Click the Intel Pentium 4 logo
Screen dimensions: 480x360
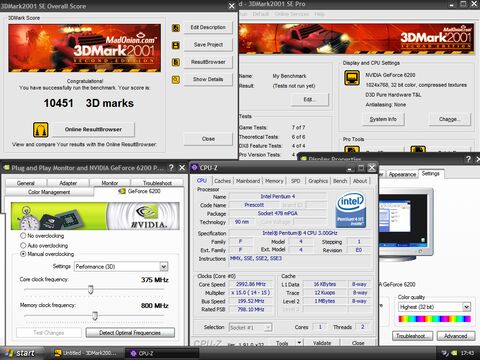[351, 211]
